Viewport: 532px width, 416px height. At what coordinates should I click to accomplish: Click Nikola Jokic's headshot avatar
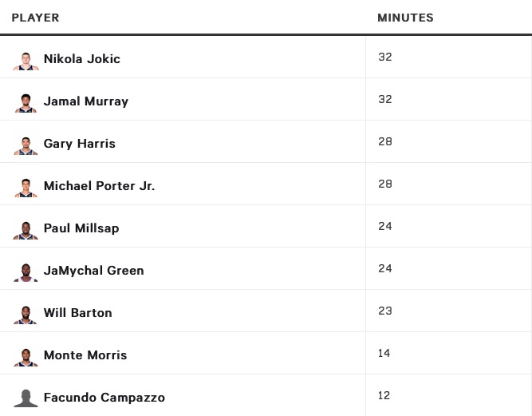click(26, 60)
